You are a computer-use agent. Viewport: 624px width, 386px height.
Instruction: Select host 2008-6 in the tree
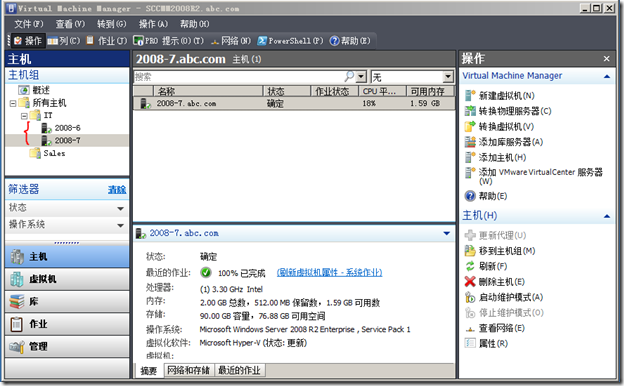[61, 128]
